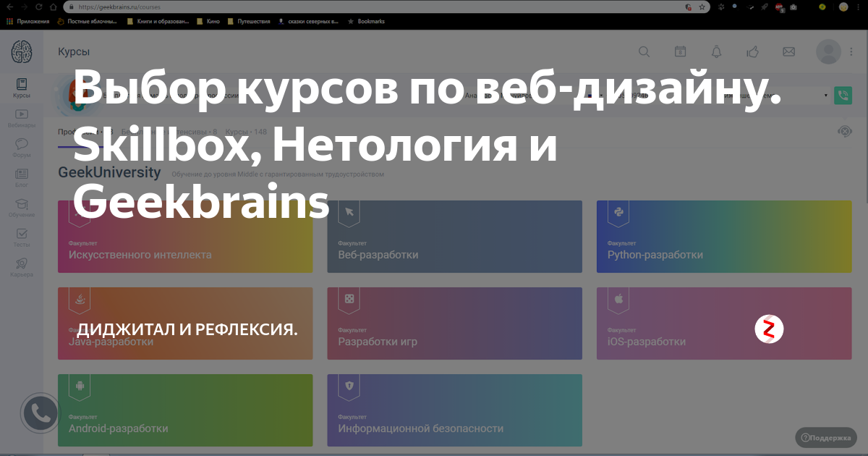Image resolution: width=868 pixels, height=456 pixels.
Task: Open the Блог icon in the sidebar
Action: pyautogui.click(x=22, y=174)
